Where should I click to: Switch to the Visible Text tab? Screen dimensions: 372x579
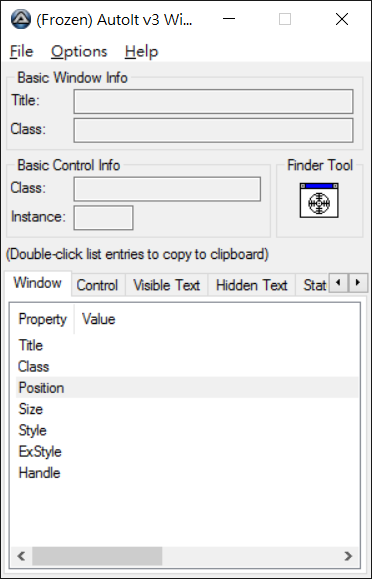click(167, 285)
